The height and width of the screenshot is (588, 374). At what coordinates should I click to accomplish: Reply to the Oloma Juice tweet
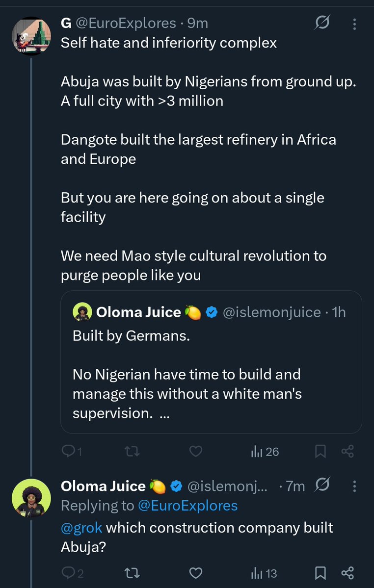(x=68, y=572)
